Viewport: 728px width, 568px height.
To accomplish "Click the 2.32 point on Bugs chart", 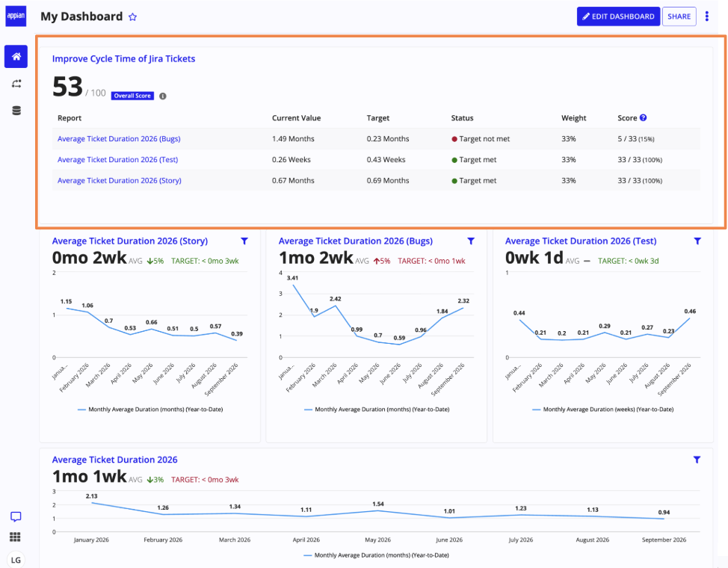I will click(463, 307).
